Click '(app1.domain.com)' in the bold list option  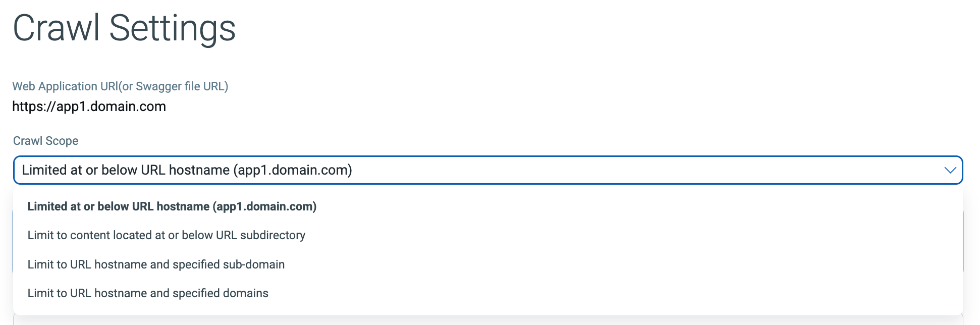point(264,206)
